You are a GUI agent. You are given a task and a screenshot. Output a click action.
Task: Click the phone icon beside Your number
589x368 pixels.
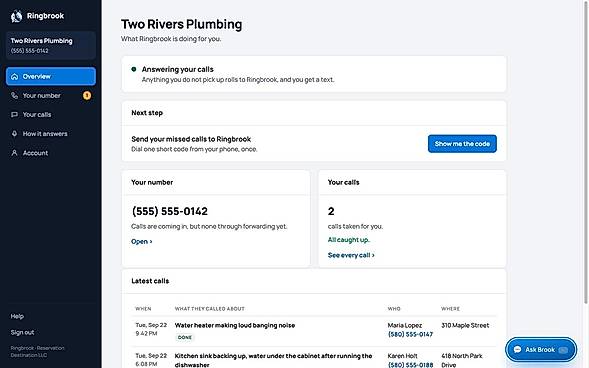tap(14, 96)
